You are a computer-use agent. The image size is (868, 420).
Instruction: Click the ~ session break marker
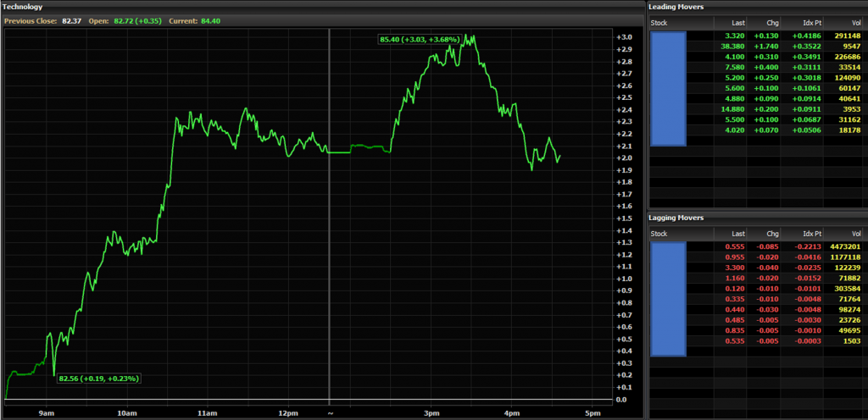point(331,413)
